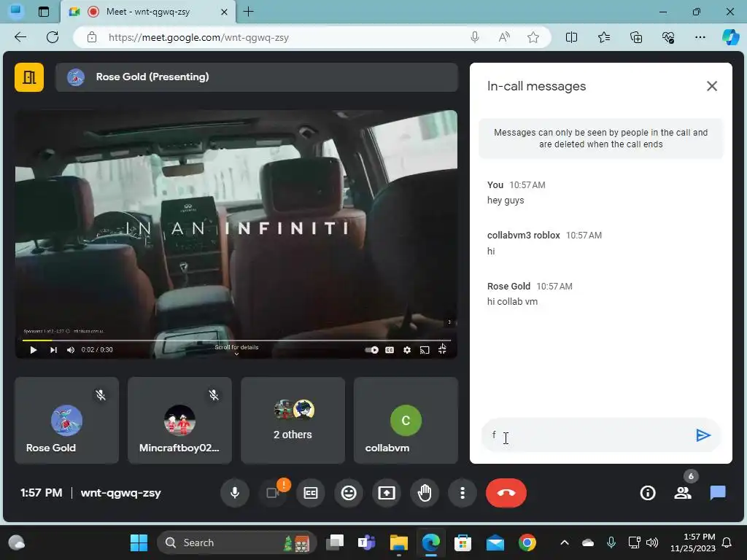This screenshot has width=747, height=560.
Task: Click the "hi collab vm" chat message
Action: [512, 301]
